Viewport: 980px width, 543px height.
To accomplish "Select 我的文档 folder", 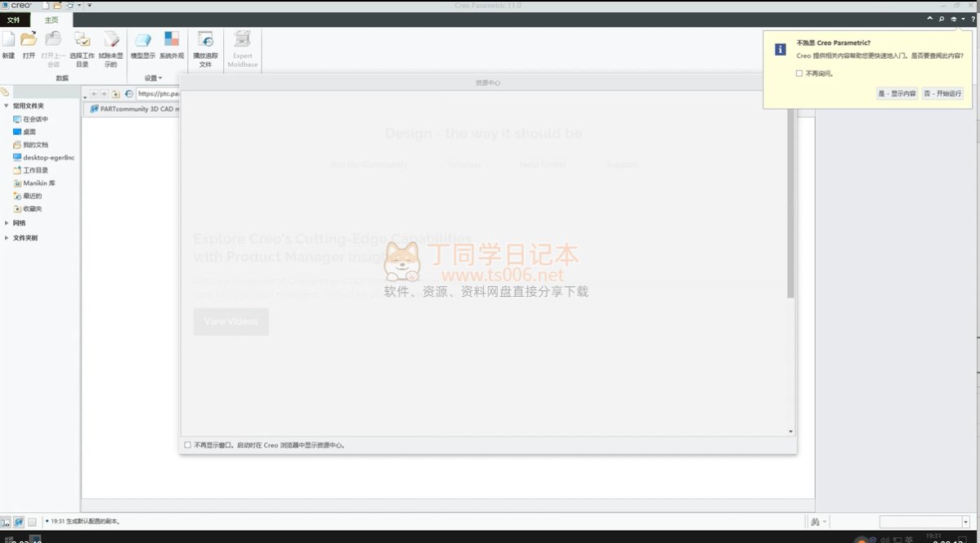I will pos(30,145).
